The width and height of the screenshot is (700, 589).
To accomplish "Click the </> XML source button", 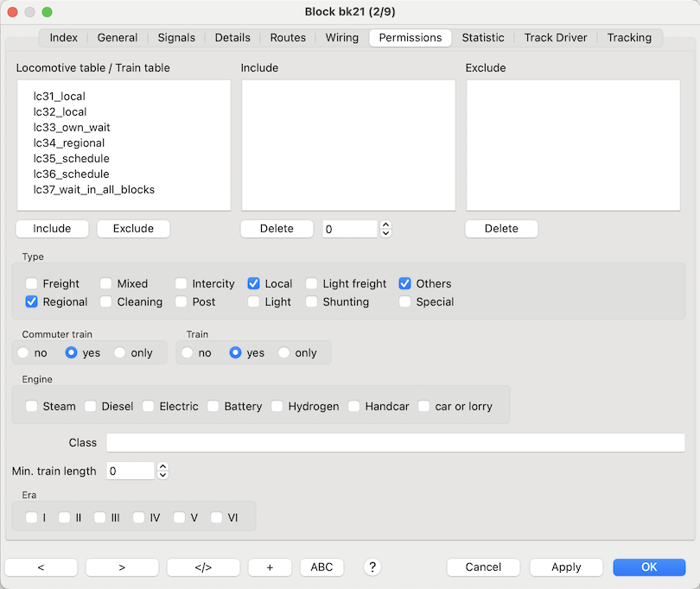I will point(203,567).
